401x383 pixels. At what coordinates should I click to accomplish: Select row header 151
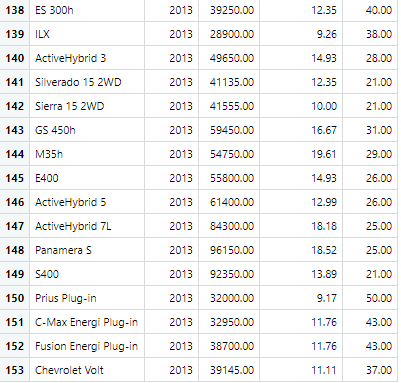[15, 322]
